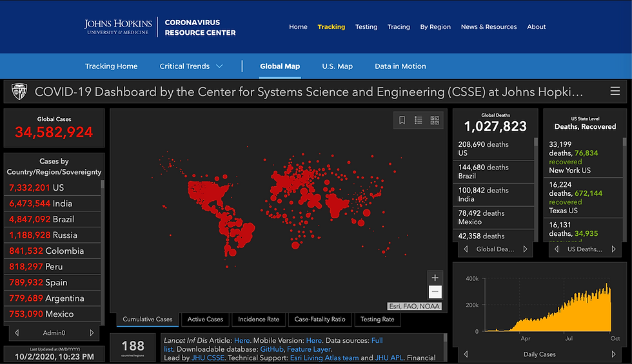
Task: Show previous Global Deaths panel
Action: [x=466, y=249]
